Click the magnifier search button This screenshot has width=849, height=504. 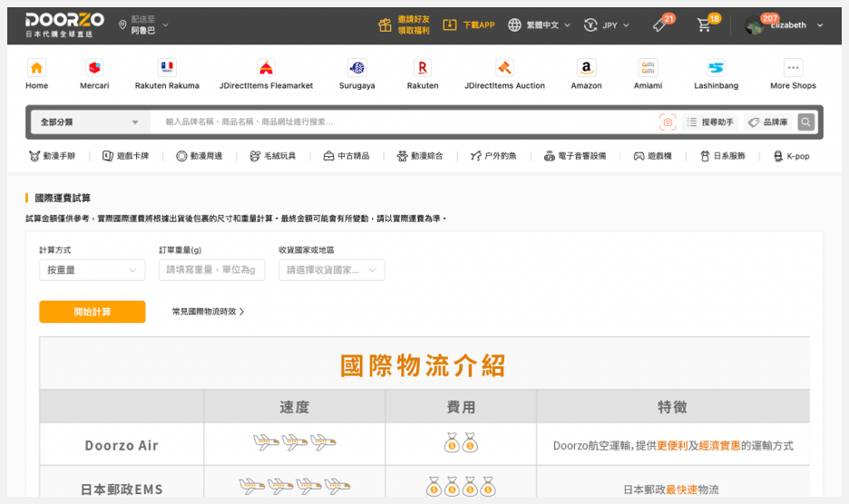[805, 122]
